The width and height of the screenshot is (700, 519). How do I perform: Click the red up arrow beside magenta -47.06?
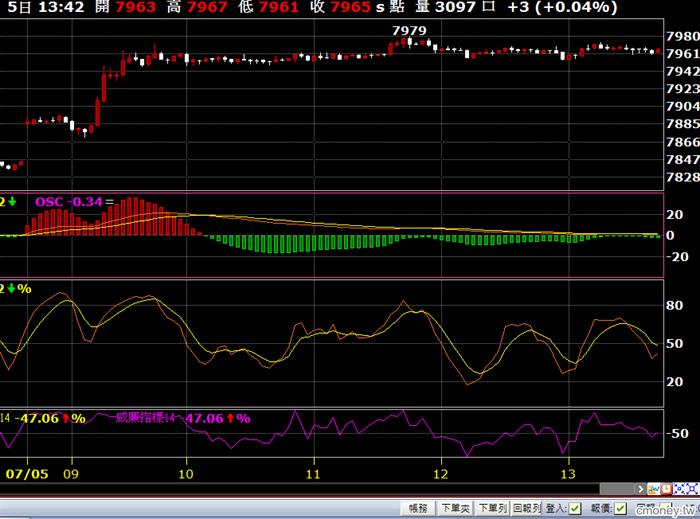(230, 418)
